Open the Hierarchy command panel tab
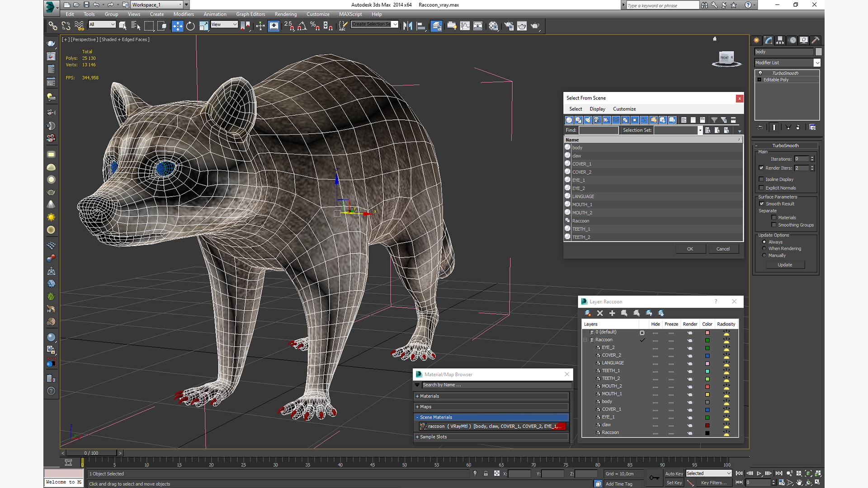The width and height of the screenshot is (868, 488). (780, 40)
